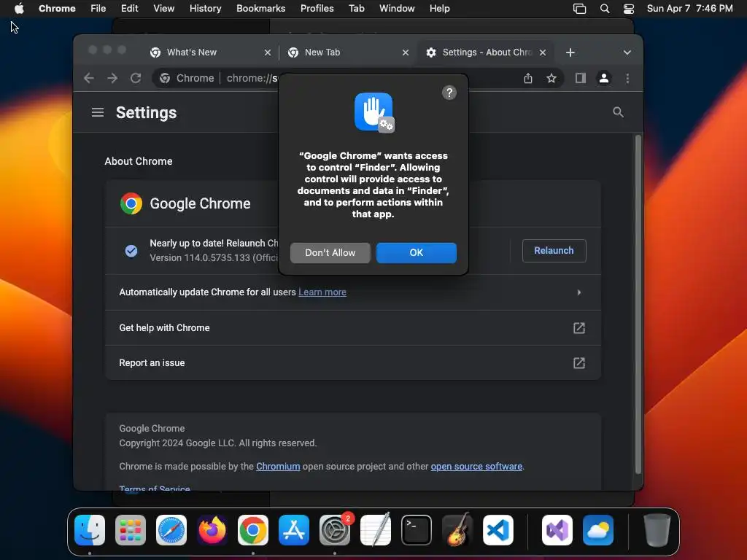Viewport: 747px width, 560px height.
Task: Click the Terms of Service link
Action: click(155, 488)
